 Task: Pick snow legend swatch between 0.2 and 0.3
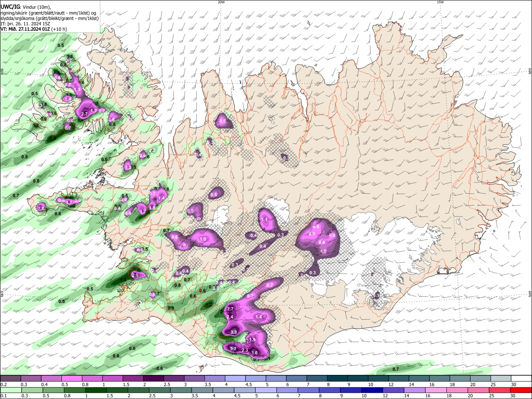(x=10, y=379)
